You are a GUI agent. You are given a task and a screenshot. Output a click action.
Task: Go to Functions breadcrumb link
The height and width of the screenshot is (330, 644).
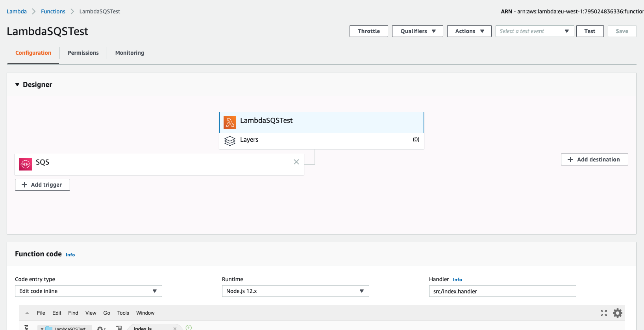53,11
